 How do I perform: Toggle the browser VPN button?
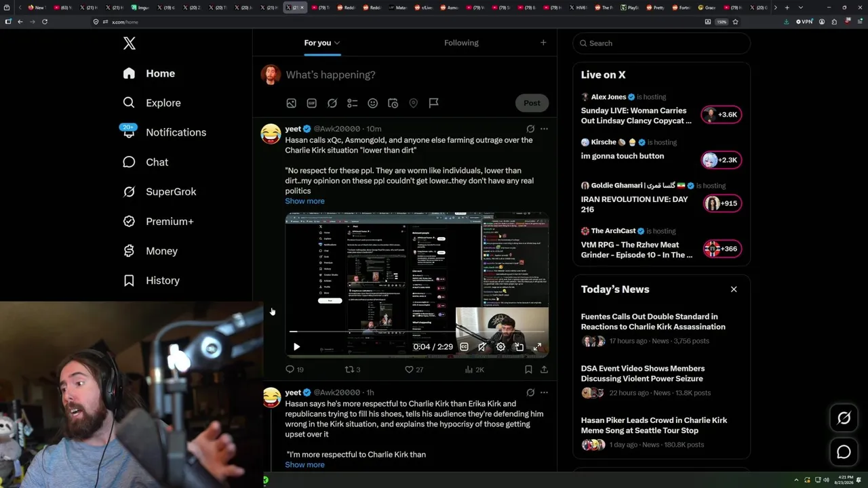pos(804,22)
